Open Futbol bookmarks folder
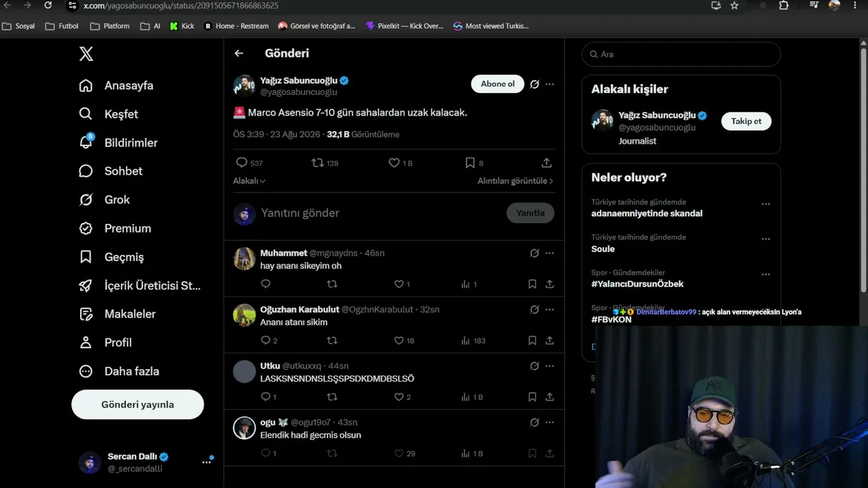The image size is (868, 488). (x=62, y=26)
